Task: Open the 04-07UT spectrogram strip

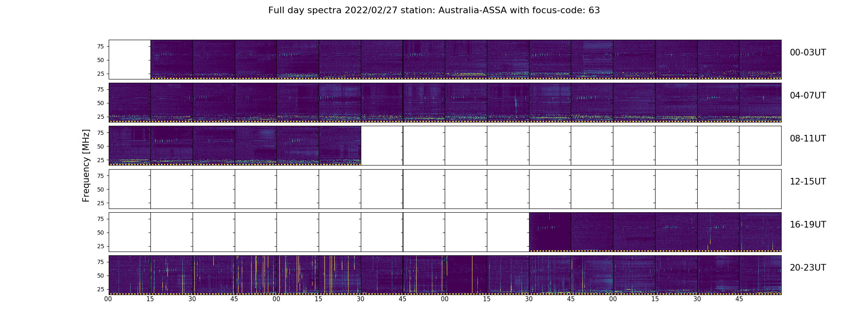Action: coord(445,103)
